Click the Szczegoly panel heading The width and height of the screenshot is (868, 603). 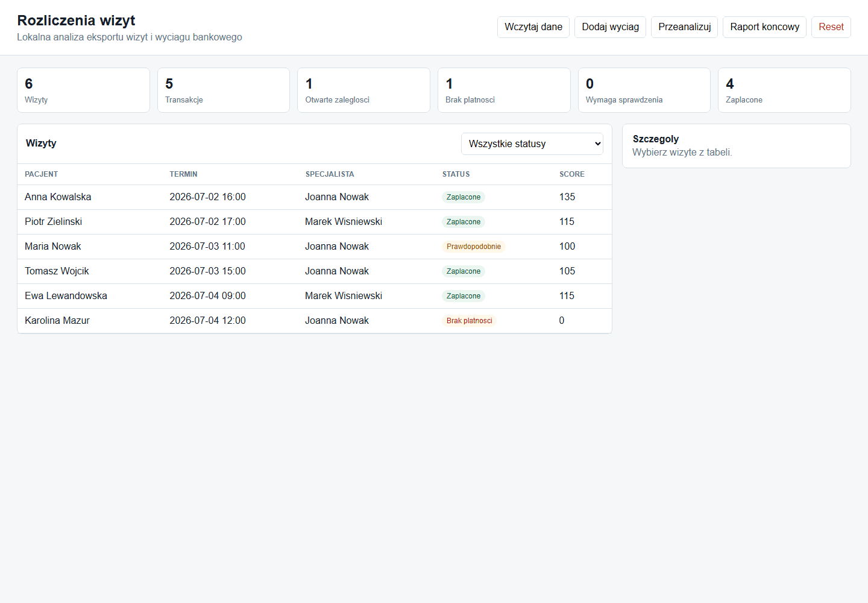655,139
